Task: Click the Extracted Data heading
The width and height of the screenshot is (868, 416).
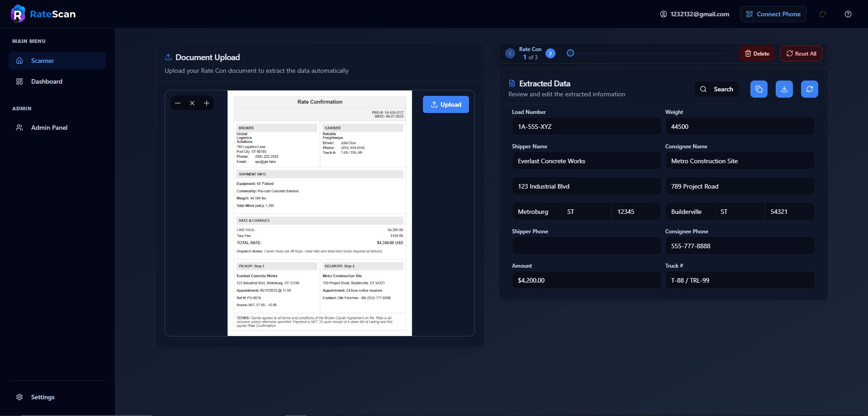Action: pyautogui.click(x=545, y=84)
